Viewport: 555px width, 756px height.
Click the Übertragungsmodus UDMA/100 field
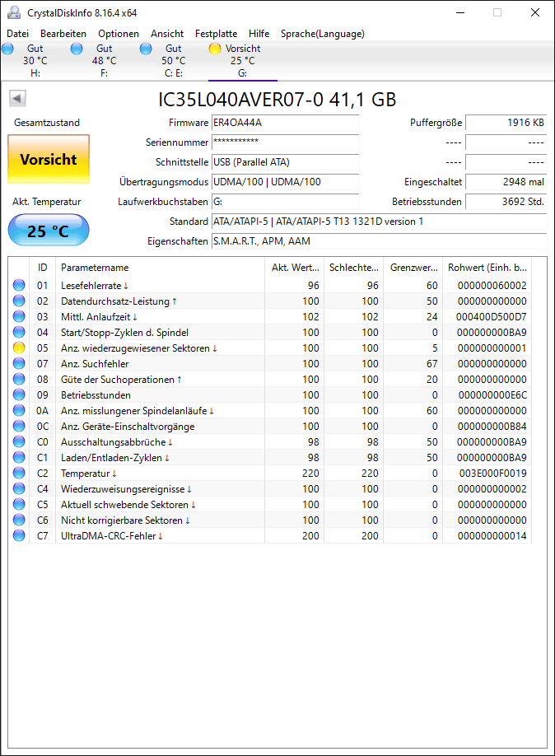pos(286,182)
